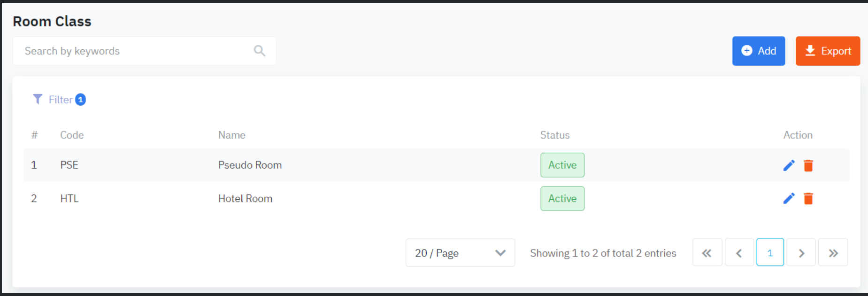Jump to the last page
This screenshot has height=296, width=868.
(833, 253)
